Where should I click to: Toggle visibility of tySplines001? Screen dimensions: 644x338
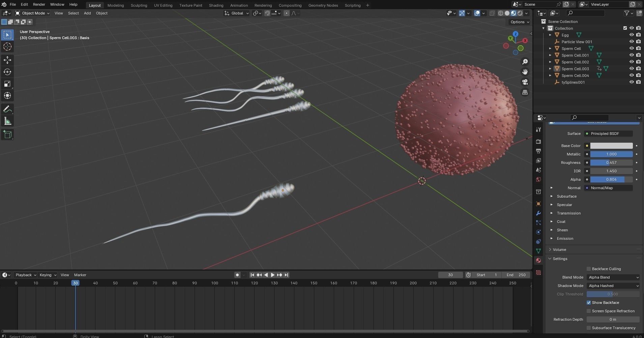(x=632, y=82)
